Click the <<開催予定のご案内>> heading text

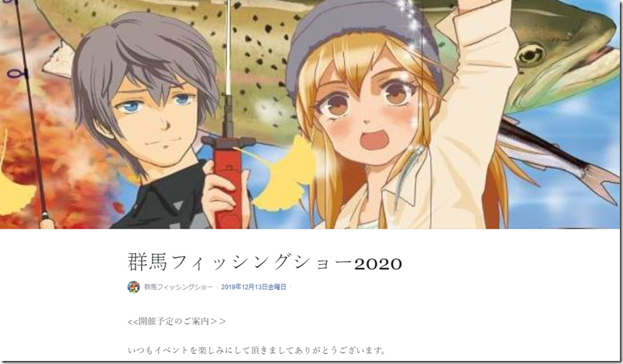pyautogui.click(x=177, y=321)
